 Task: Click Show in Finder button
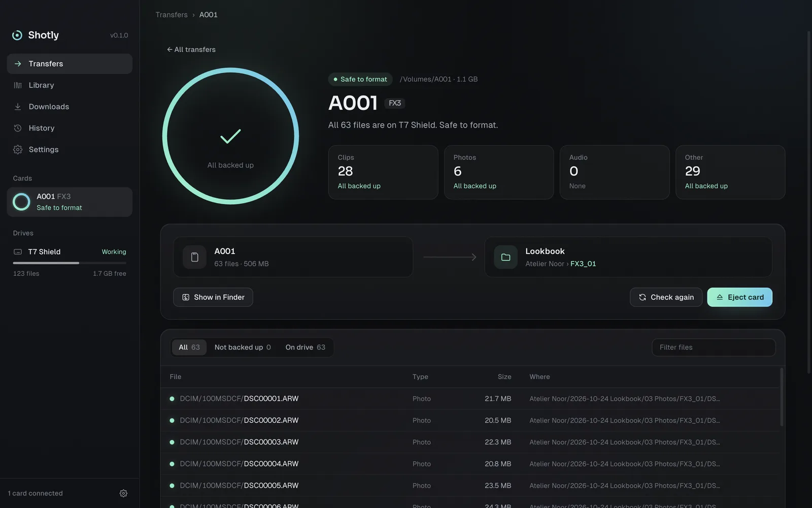tap(213, 297)
